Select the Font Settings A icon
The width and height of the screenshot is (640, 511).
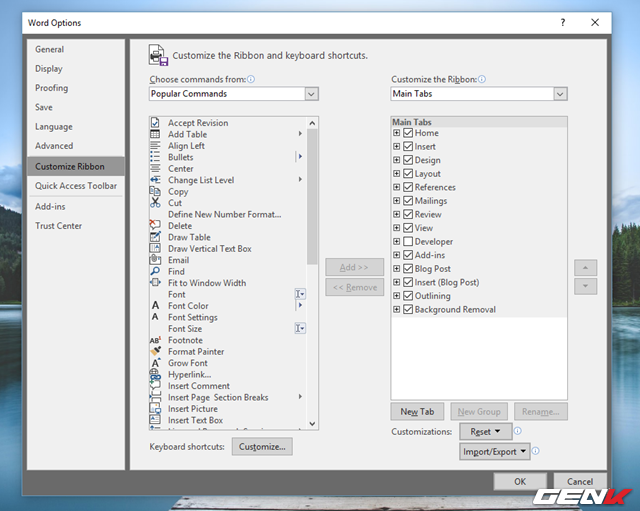point(155,317)
